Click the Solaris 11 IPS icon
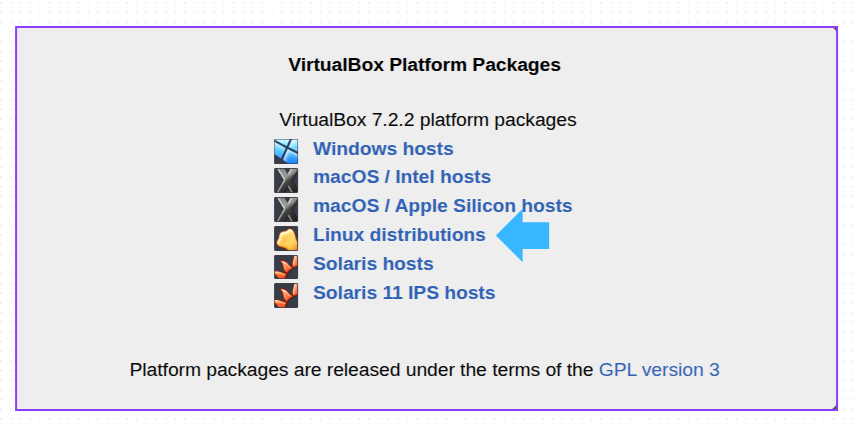The image size is (861, 426). click(x=286, y=295)
